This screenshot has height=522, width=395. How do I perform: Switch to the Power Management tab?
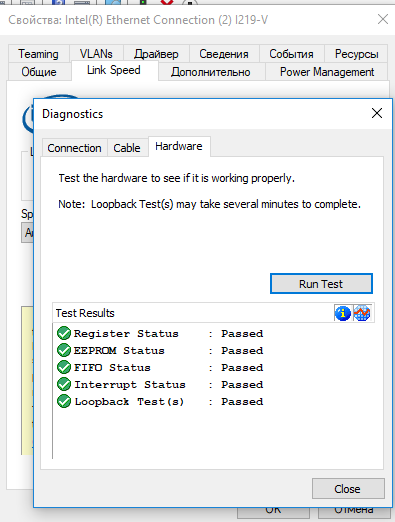[x=327, y=72]
